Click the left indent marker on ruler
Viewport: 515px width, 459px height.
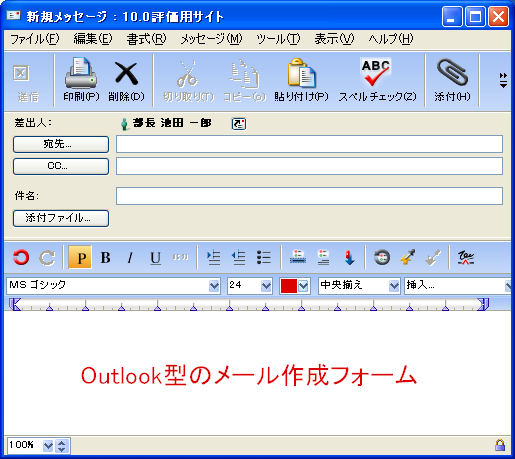click(x=14, y=304)
